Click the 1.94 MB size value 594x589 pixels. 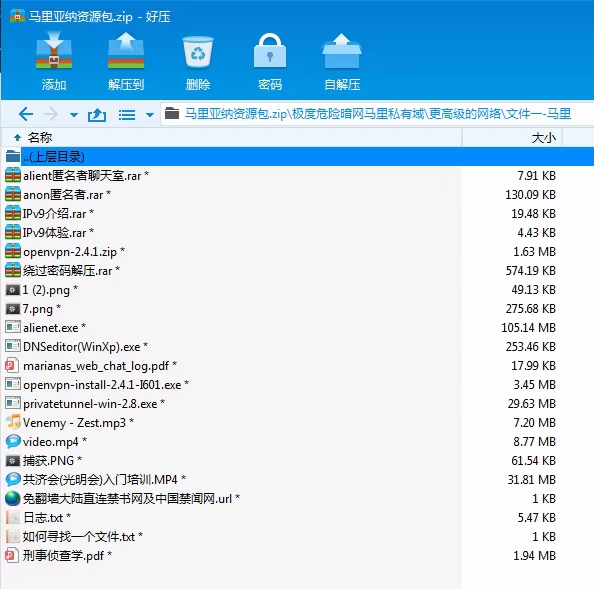534,556
